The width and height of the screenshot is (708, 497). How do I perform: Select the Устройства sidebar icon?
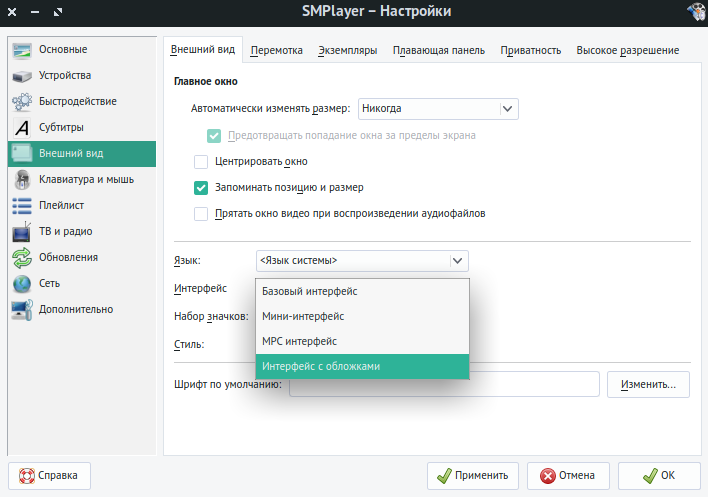(x=22, y=76)
